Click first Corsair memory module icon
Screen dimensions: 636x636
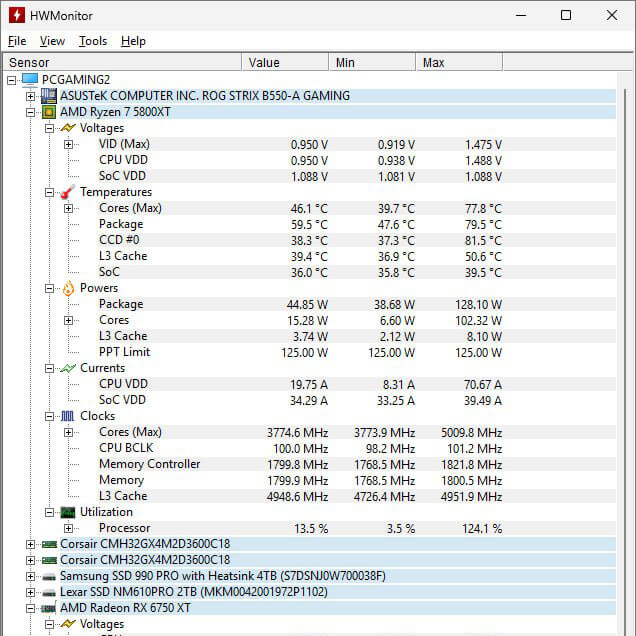pos(49,544)
